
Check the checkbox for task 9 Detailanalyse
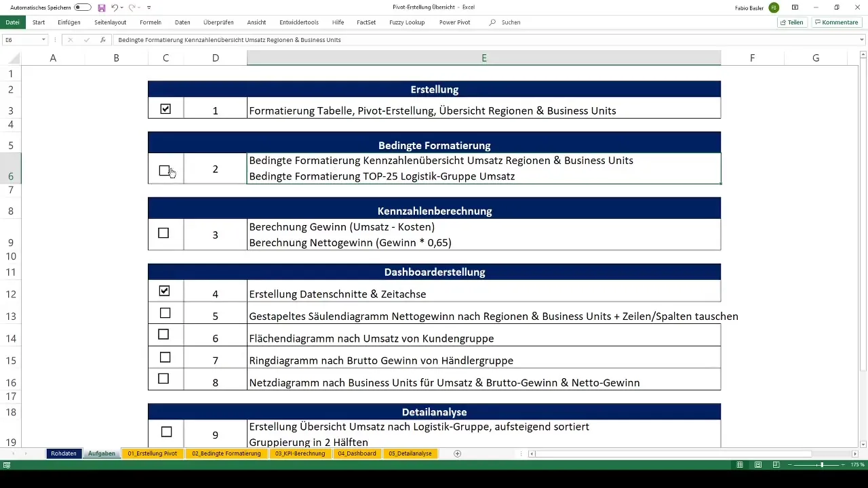(x=166, y=432)
